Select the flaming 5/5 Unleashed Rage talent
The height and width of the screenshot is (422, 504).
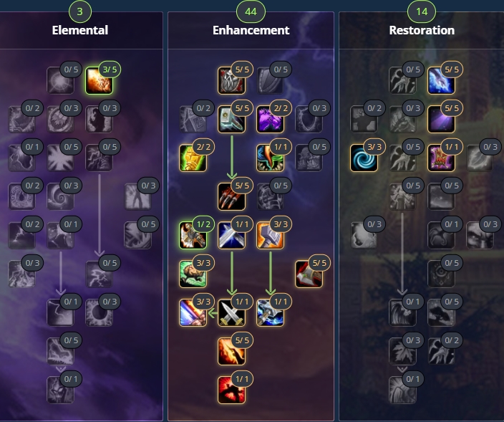click(231, 351)
